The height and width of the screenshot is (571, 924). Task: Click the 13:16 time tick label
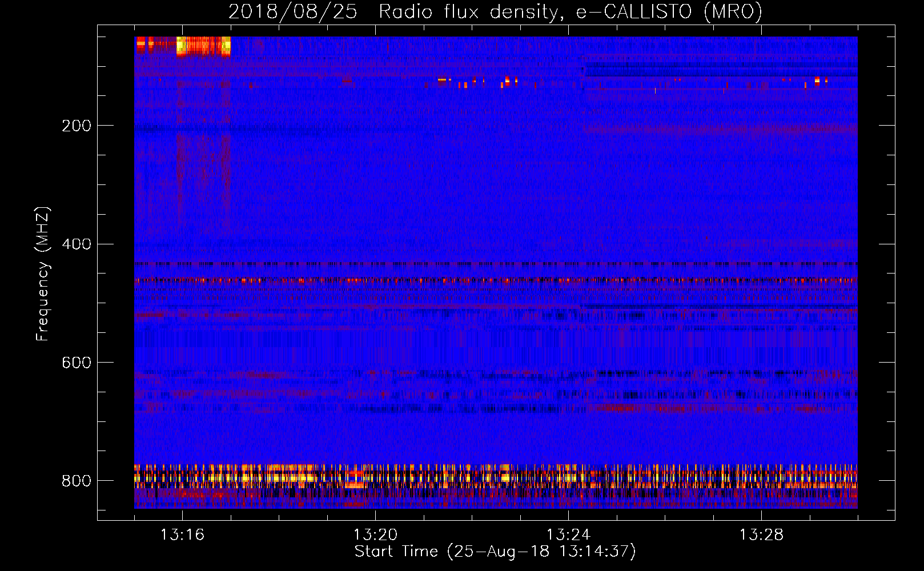click(182, 535)
